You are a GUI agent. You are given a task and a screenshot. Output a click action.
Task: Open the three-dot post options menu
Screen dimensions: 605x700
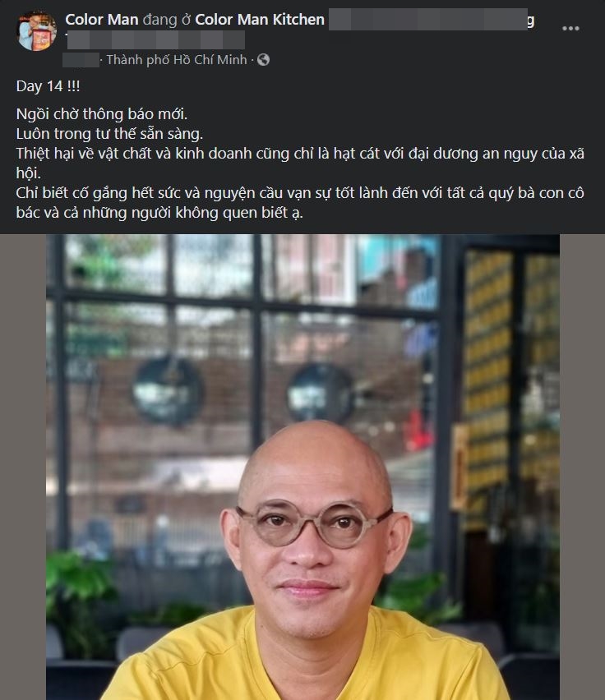(570, 29)
